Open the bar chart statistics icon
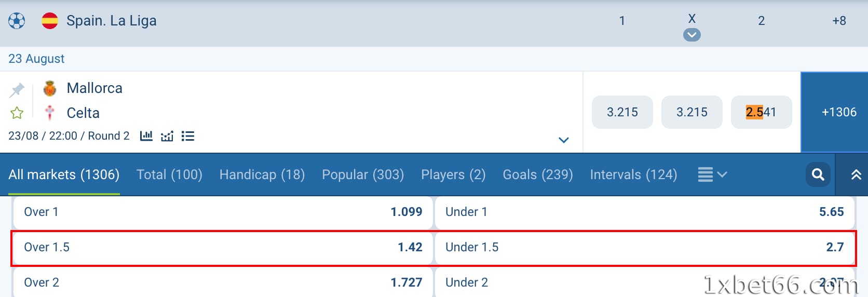 tap(146, 136)
